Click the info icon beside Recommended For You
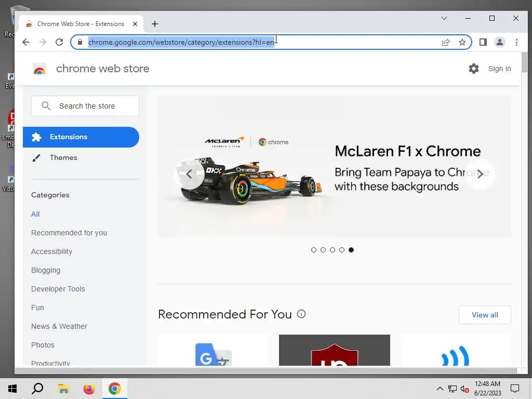Viewport: 532px width, 399px height. pyautogui.click(x=301, y=314)
